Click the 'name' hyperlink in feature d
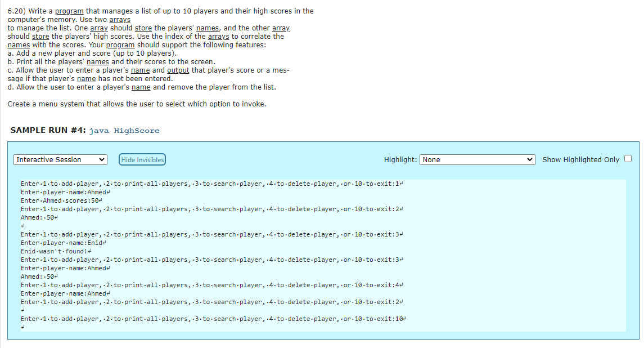 point(141,87)
